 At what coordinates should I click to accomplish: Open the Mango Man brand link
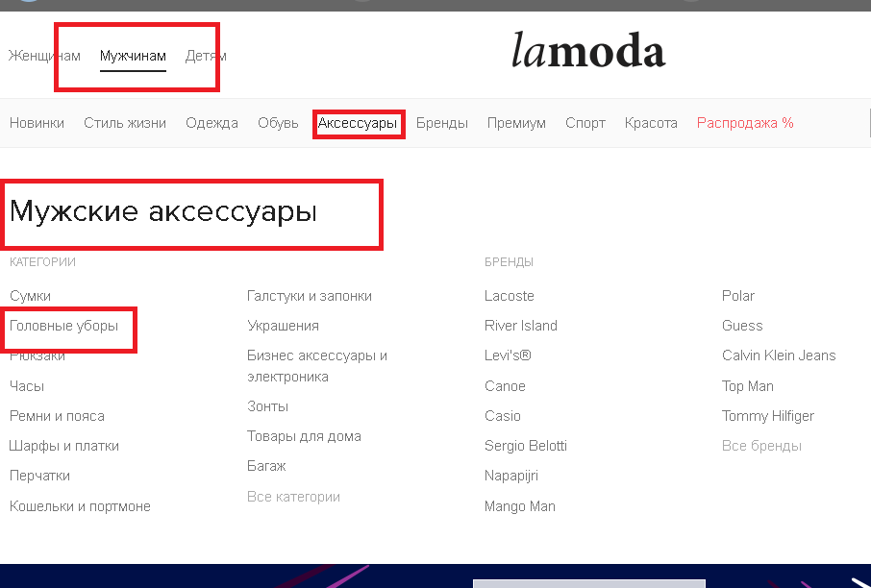pyautogui.click(x=519, y=505)
